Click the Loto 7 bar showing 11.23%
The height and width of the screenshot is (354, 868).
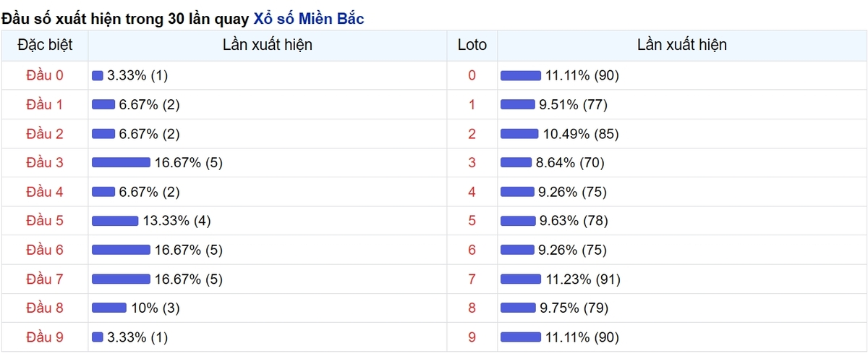(x=521, y=279)
